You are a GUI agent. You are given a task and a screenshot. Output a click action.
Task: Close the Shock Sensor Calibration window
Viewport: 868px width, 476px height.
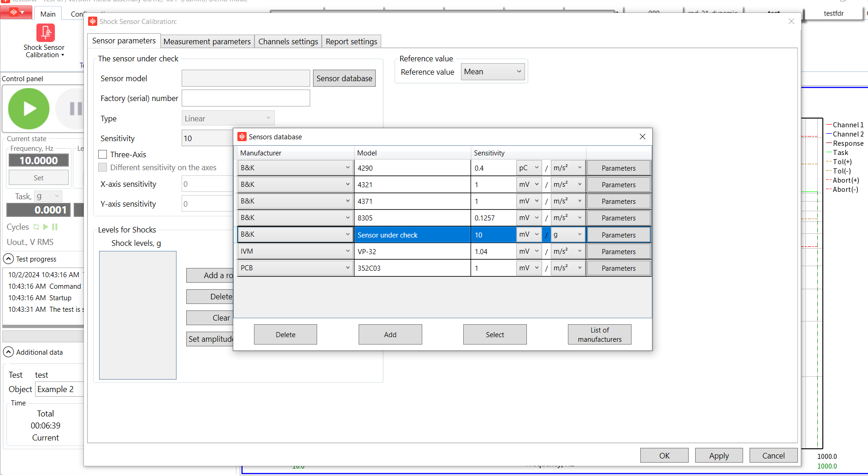pos(791,21)
